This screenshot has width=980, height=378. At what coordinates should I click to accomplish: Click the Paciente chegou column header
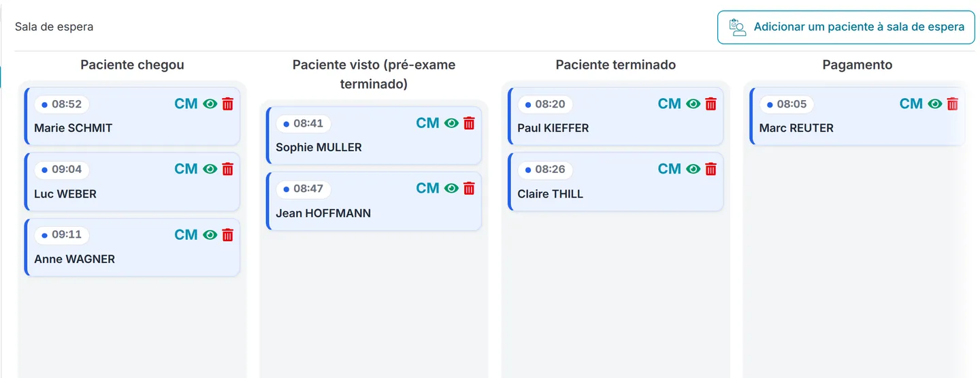pyautogui.click(x=132, y=65)
